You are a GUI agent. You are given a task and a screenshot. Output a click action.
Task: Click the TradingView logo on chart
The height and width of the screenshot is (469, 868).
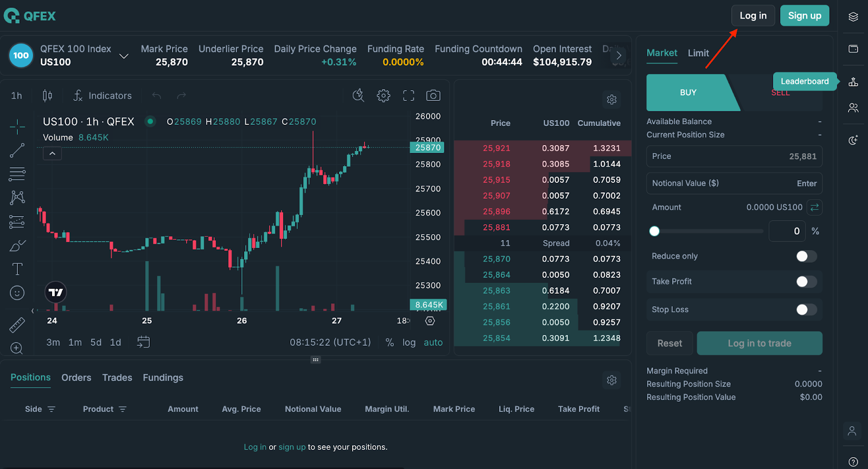[56, 292]
